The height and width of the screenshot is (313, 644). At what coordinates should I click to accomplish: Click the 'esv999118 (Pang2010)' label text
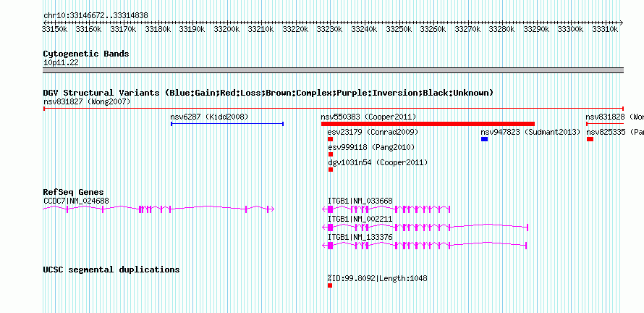pyautogui.click(x=371, y=147)
